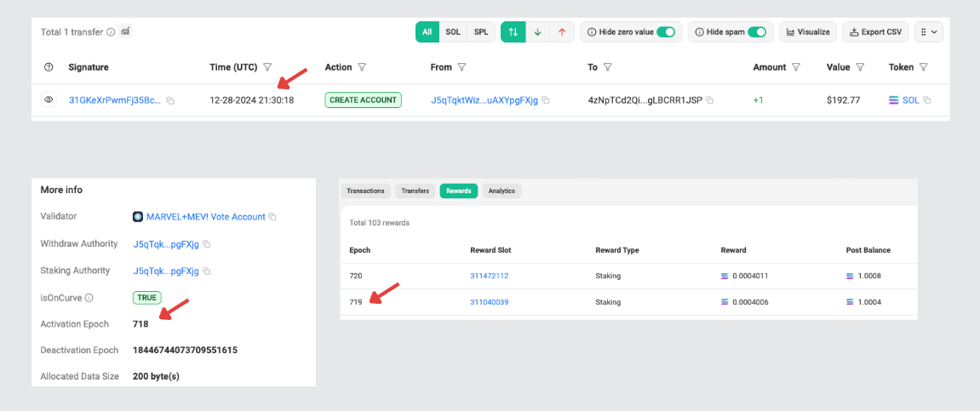Open the Action column filter
980x411 pixels.
[361, 67]
